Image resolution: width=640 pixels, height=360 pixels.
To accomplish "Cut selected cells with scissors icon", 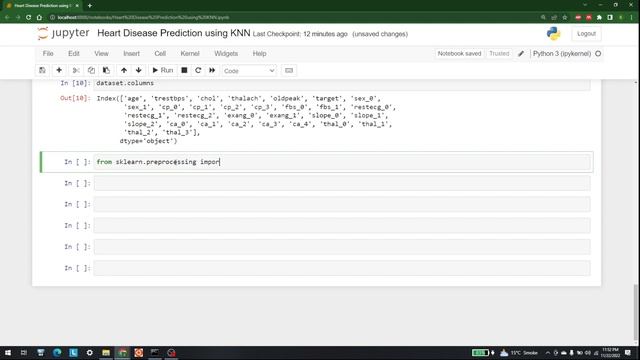I will [76, 70].
